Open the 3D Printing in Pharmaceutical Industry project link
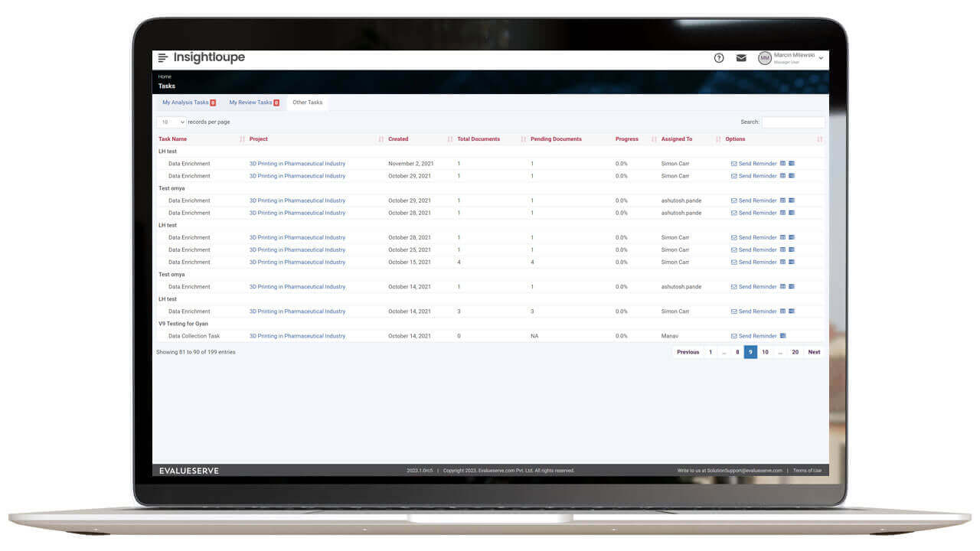 [296, 163]
